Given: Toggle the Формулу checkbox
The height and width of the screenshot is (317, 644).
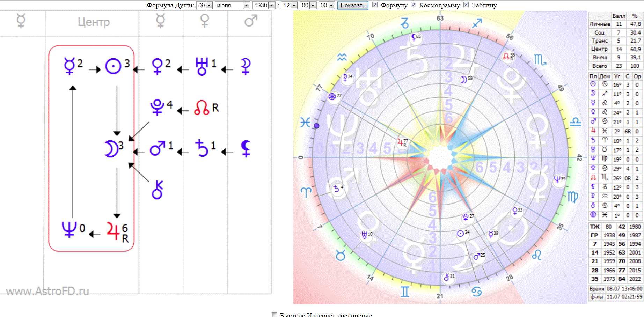Looking at the screenshot, I should click(x=375, y=5).
